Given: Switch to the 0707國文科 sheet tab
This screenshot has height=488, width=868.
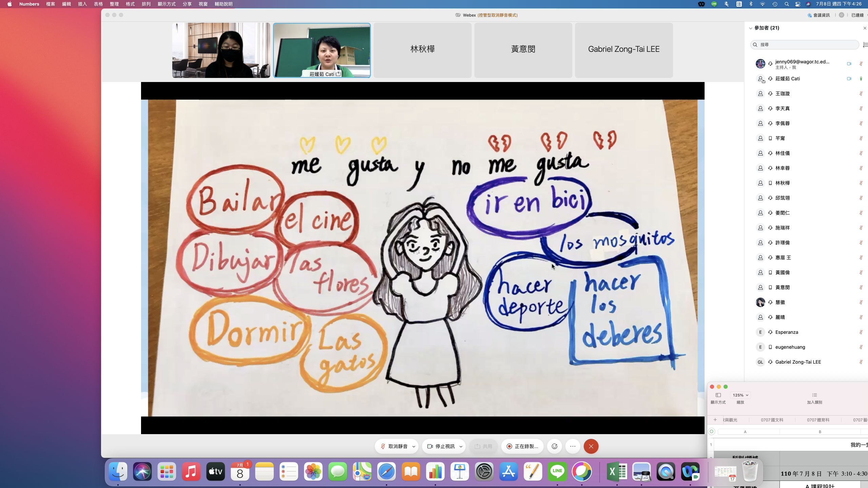Looking at the screenshot, I should click(772, 420).
